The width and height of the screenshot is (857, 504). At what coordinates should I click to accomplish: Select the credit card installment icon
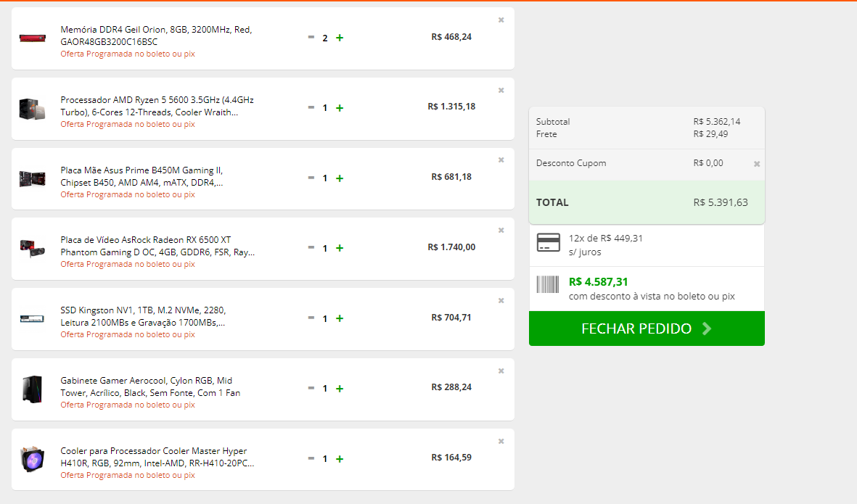(548, 242)
